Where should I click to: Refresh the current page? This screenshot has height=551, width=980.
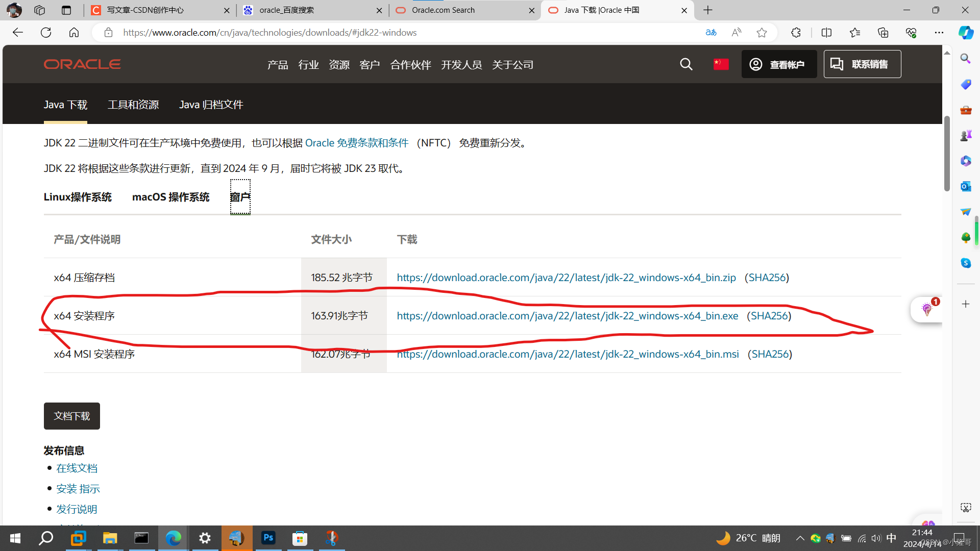(x=46, y=33)
